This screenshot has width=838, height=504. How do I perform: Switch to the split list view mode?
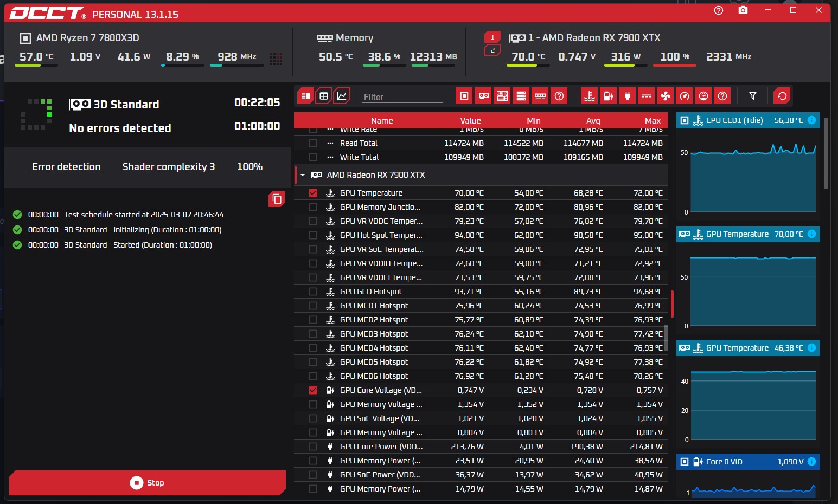pos(306,96)
